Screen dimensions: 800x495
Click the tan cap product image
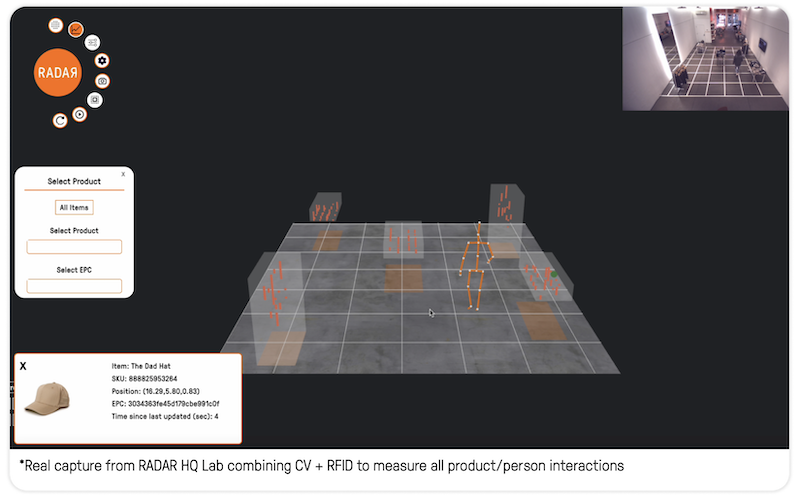point(47,399)
